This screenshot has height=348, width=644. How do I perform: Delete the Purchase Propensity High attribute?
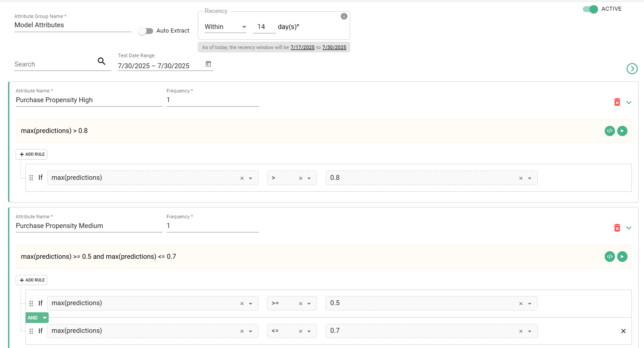point(617,102)
